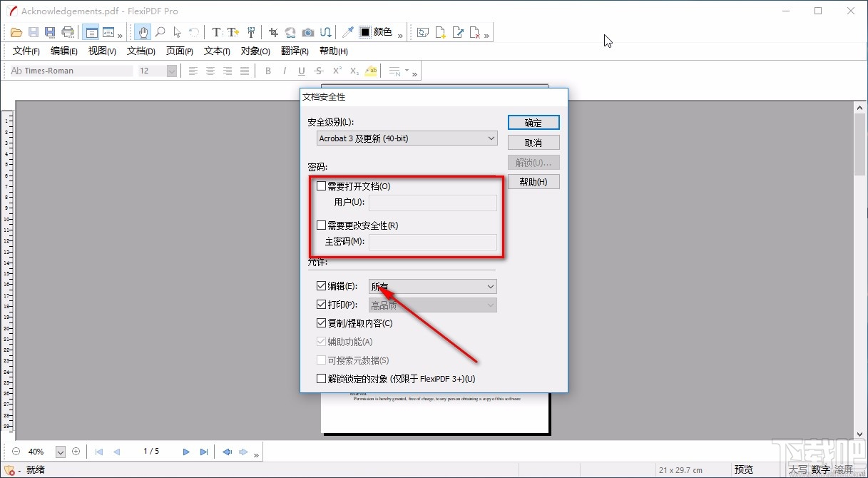Enable the 需要打开文档 checkbox
868x478 pixels.
pos(321,186)
